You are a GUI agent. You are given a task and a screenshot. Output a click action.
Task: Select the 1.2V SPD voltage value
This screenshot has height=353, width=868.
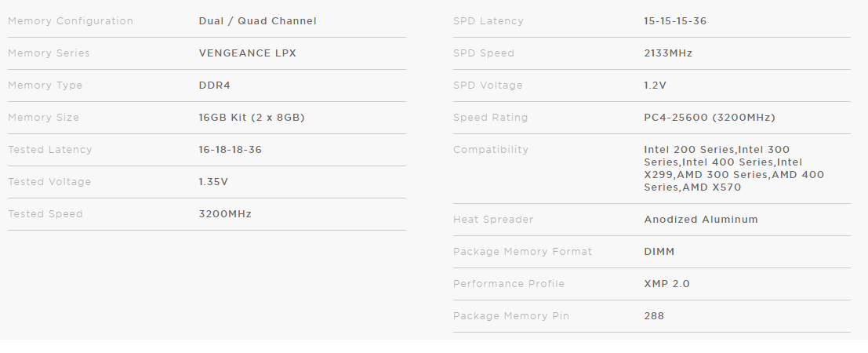(x=656, y=86)
